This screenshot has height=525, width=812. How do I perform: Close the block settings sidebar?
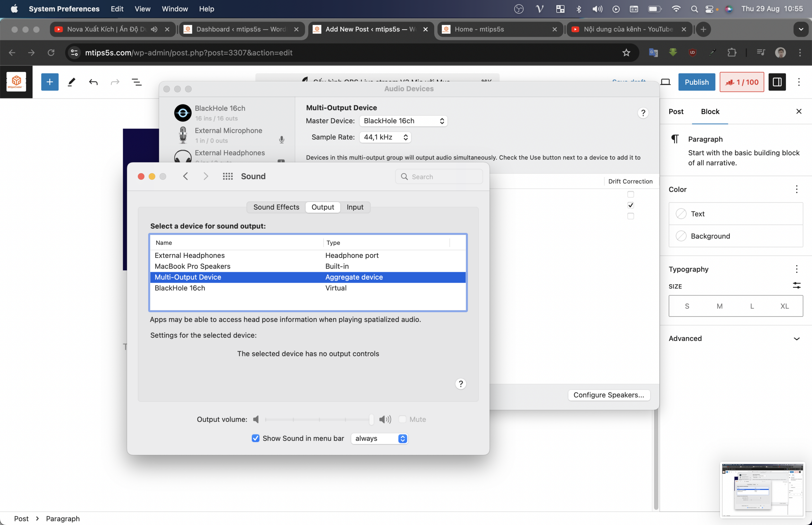pyautogui.click(x=798, y=111)
